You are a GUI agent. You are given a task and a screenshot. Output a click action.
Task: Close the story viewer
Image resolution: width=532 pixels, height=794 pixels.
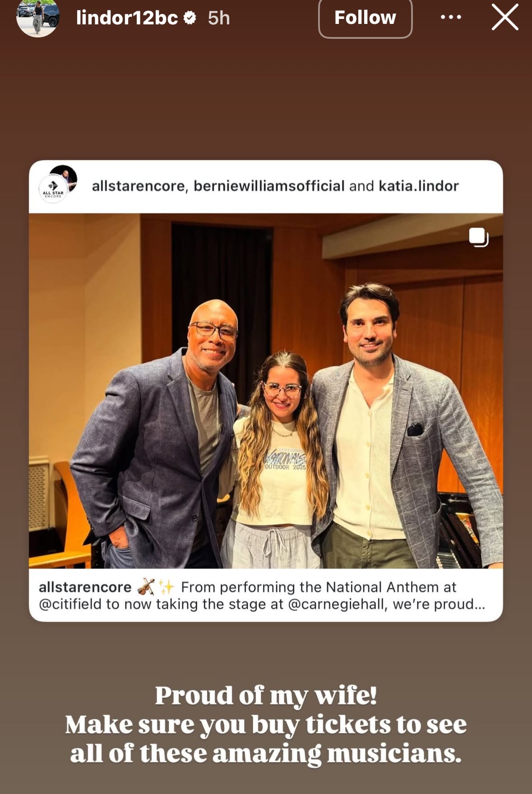pos(504,17)
